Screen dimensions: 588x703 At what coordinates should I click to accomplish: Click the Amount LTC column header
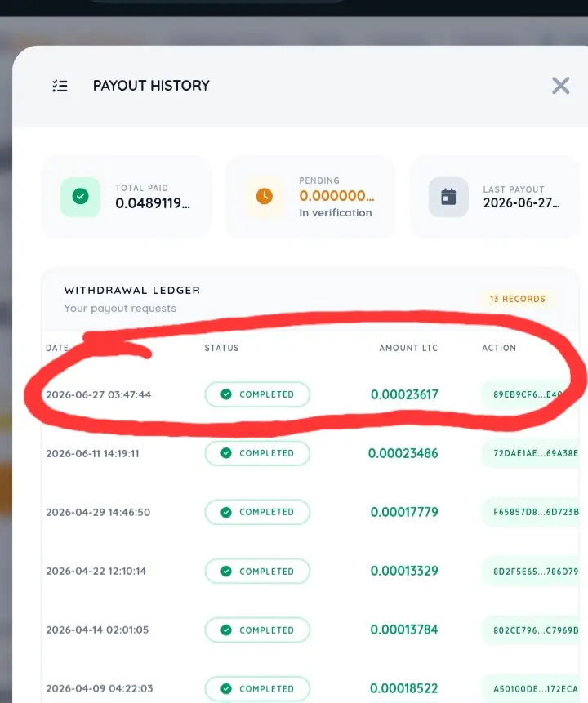tap(408, 348)
